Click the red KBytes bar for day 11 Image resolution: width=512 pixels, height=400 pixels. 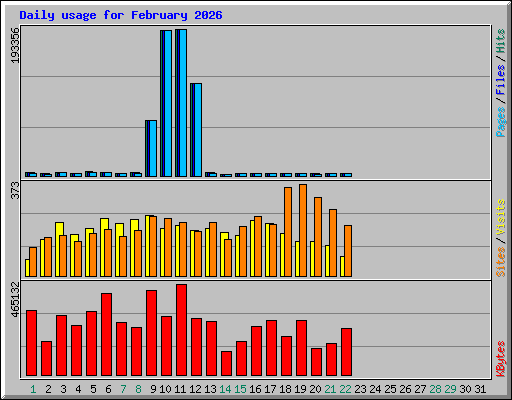tap(182, 330)
